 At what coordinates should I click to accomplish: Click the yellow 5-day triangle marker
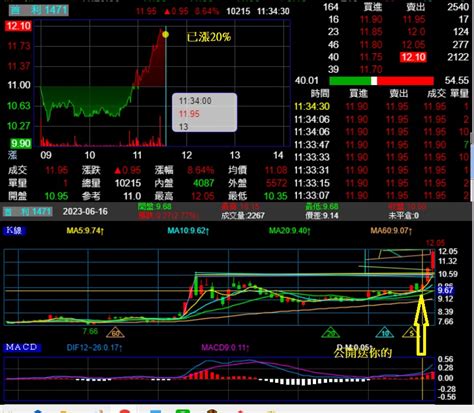411,333
